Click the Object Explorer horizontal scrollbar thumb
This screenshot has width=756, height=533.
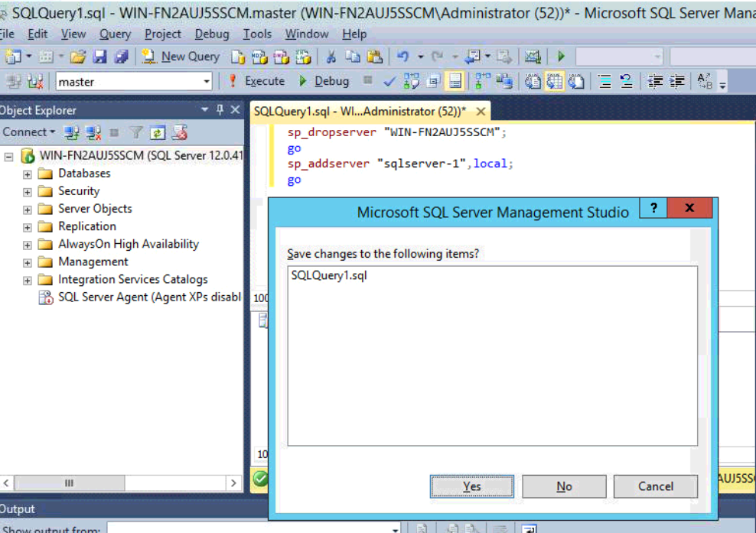70,483
